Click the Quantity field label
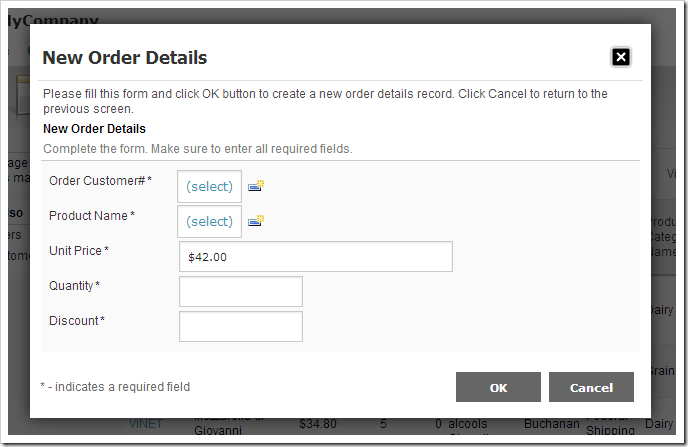The image size is (688, 447). click(x=72, y=285)
